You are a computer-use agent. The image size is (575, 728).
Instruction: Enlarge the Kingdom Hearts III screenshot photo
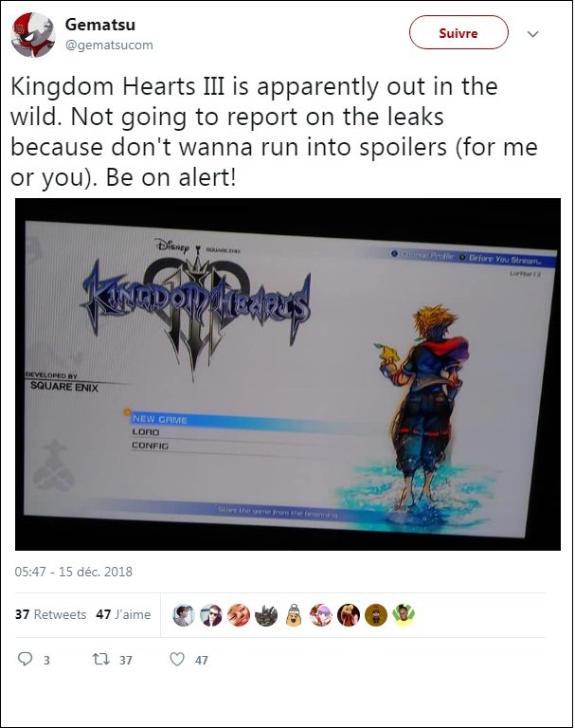pyautogui.click(x=288, y=374)
